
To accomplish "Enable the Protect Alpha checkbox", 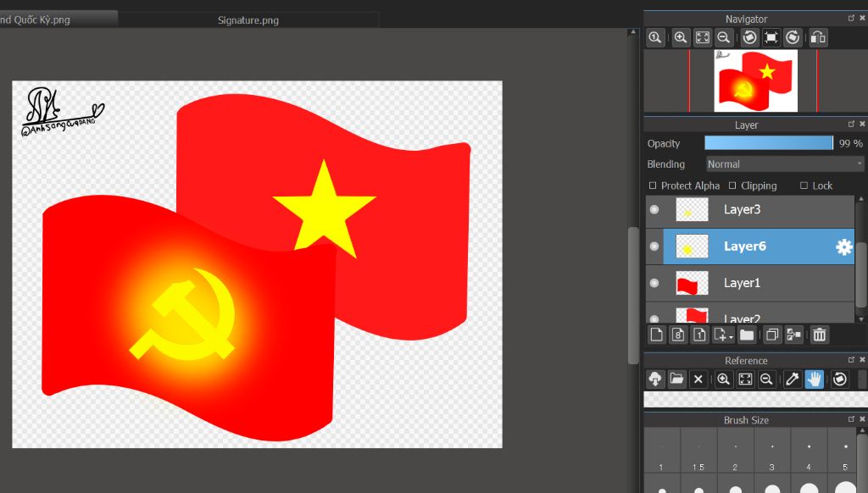I will pyautogui.click(x=653, y=186).
